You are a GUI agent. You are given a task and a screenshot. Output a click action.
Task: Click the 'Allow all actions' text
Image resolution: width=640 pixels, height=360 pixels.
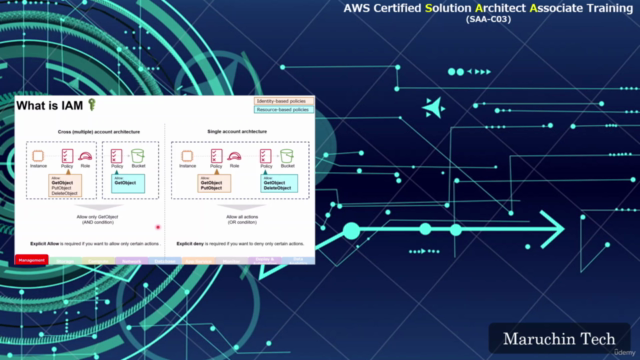242,217
